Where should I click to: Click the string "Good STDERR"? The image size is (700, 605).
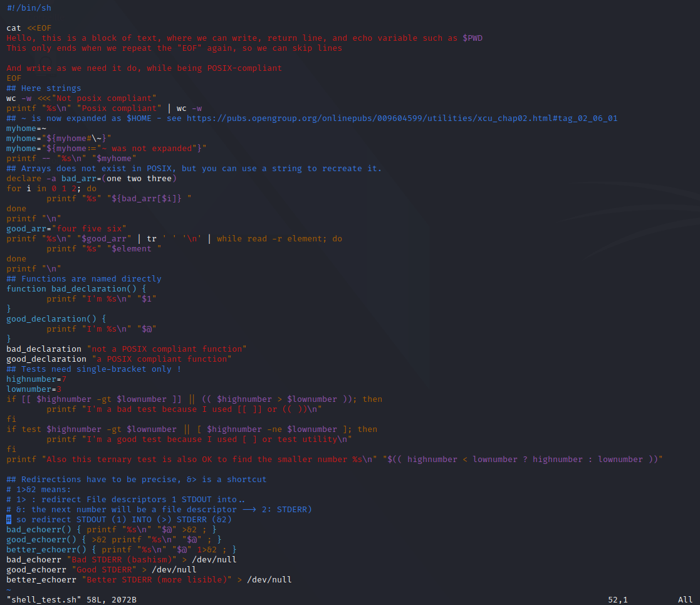point(104,570)
